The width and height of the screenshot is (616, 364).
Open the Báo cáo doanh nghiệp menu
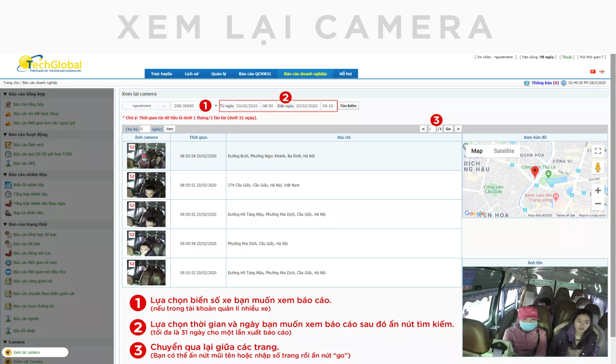[x=305, y=74]
